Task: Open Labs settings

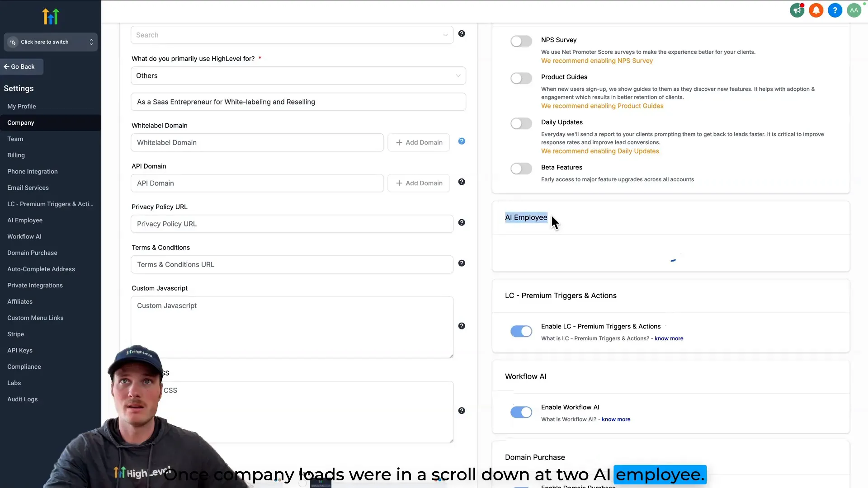Action: point(14,383)
